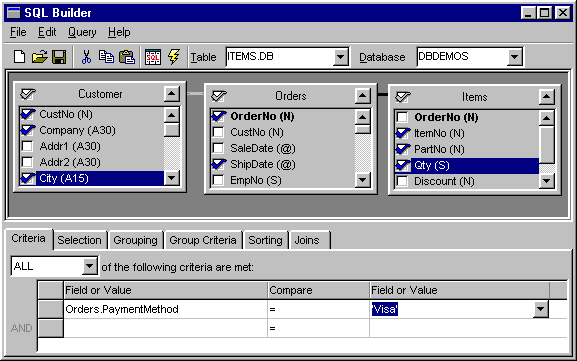Check the Addr1 (A30) checkbox in Customer
577x361 pixels.
[x=27, y=146]
